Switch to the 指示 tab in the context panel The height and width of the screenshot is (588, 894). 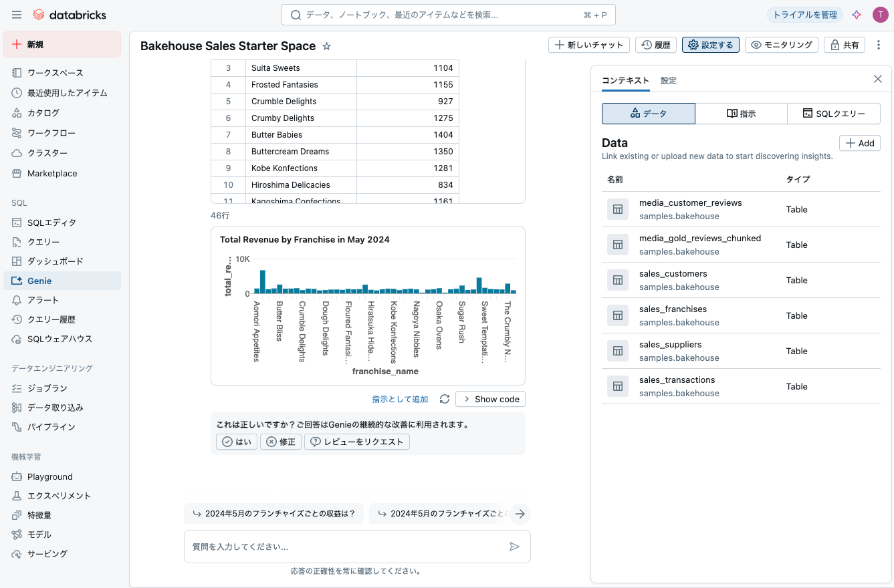tap(741, 113)
